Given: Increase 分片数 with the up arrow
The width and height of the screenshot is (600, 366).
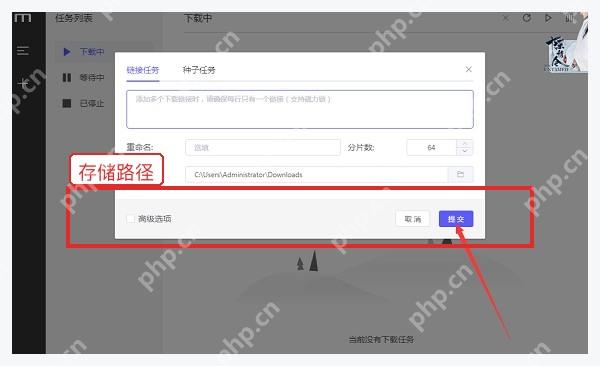Looking at the screenshot, I should tap(465, 144).
